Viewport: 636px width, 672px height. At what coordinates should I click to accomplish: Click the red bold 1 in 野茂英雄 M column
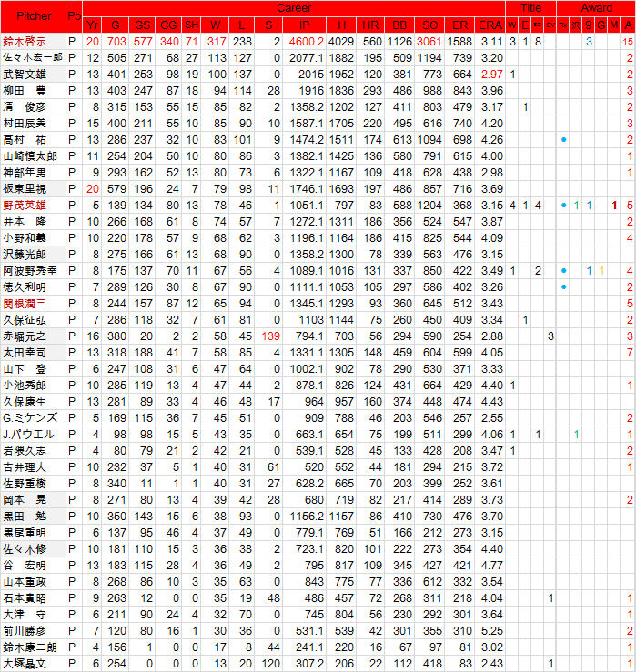point(614,206)
